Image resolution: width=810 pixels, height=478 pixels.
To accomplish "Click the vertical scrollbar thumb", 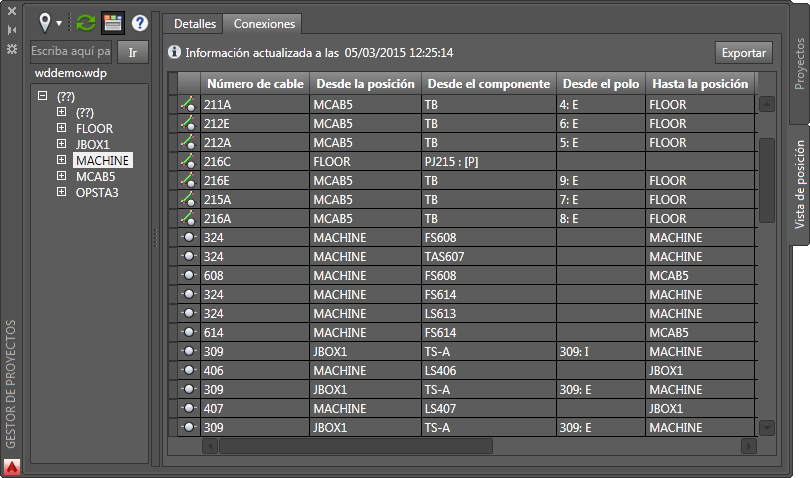I will click(x=767, y=180).
